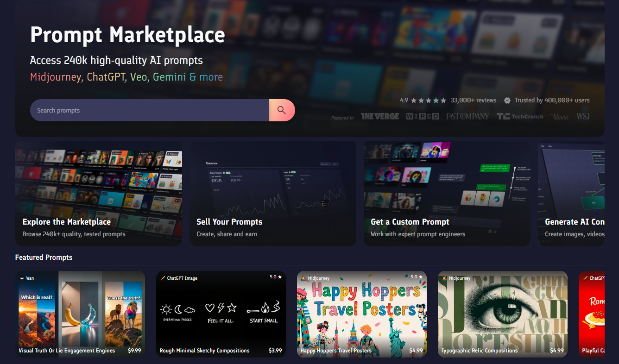Click the Featured Prompts heading
Viewport: 619px width, 364px height.
tap(44, 257)
